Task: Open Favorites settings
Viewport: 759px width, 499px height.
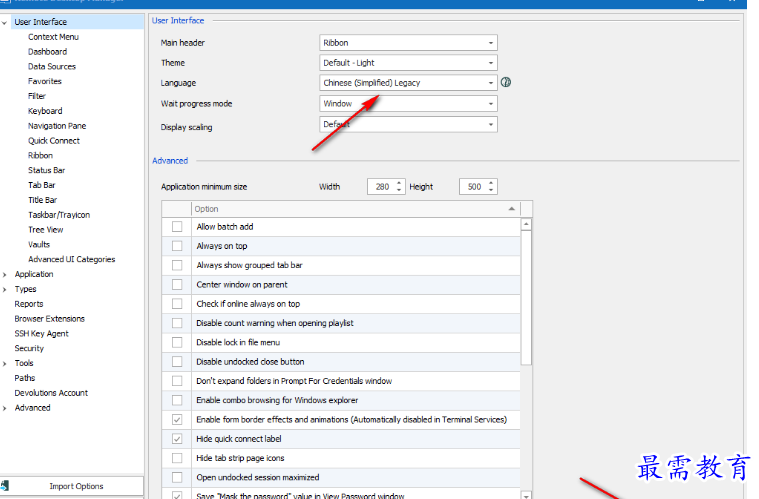Action: tap(45, 81)
